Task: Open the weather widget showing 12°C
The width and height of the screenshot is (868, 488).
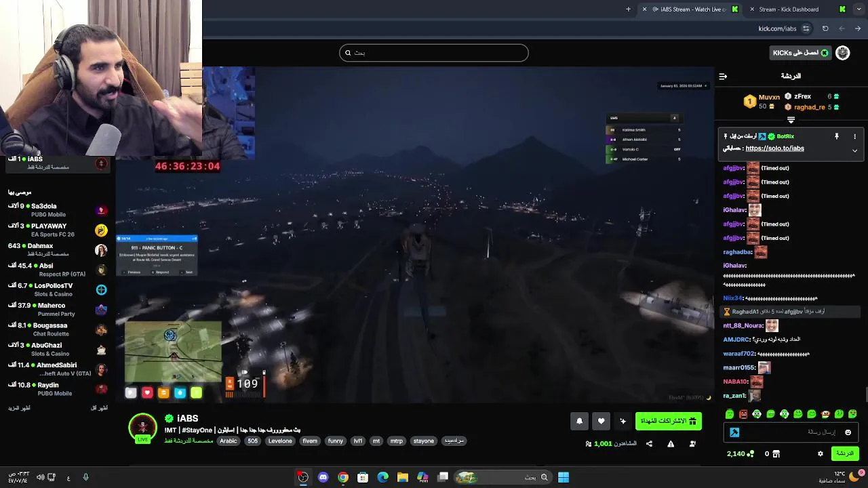Action: (x=843, y=477)
